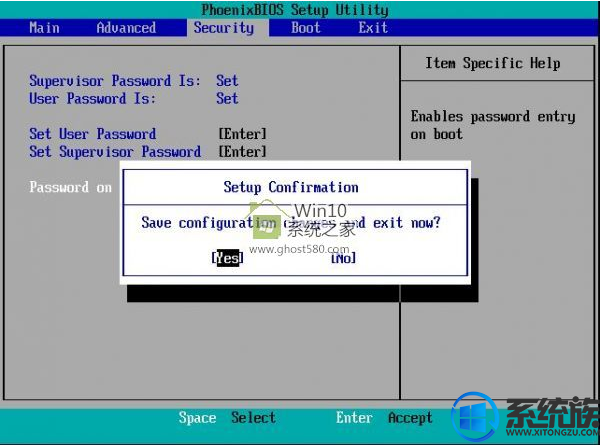The image size is (600, 445).
Task: Select Set User Password entry
Action: click(x=93, y=134)
